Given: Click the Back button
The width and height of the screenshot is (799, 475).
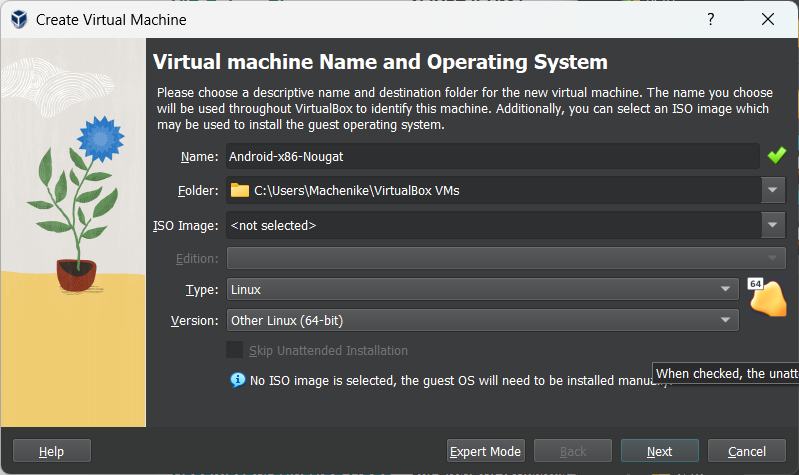Looking at the screenshot, I should point(573,451).
